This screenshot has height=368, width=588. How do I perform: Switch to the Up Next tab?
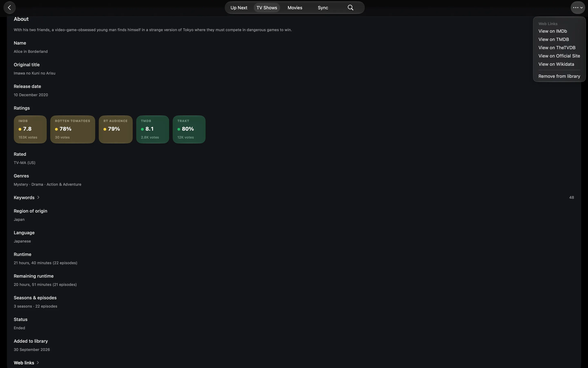point(239,8)
